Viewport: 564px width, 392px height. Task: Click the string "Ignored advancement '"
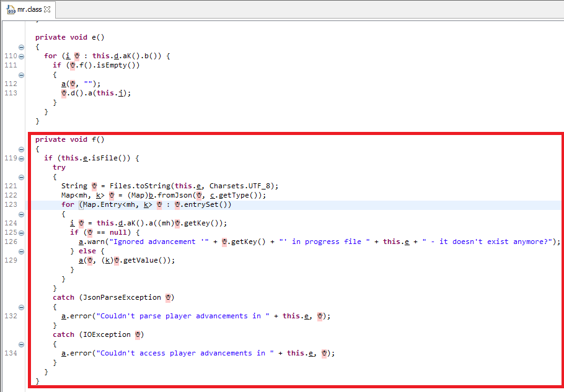tap(159, 242)
